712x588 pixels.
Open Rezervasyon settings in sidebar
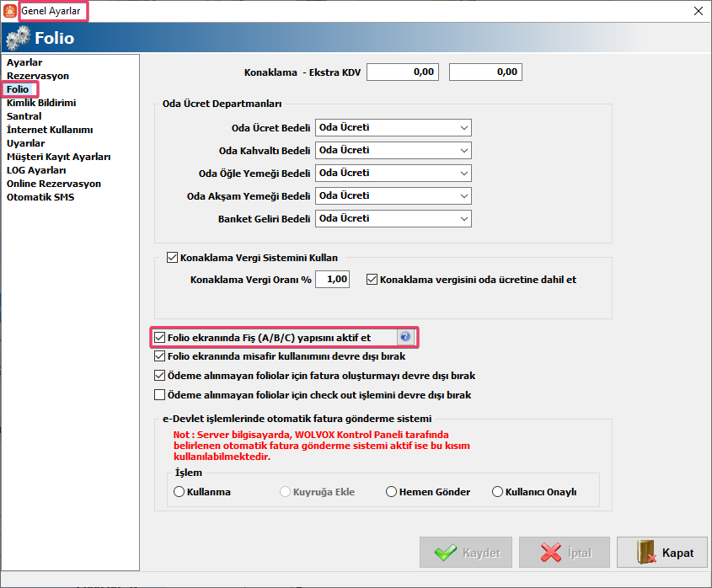38,76
